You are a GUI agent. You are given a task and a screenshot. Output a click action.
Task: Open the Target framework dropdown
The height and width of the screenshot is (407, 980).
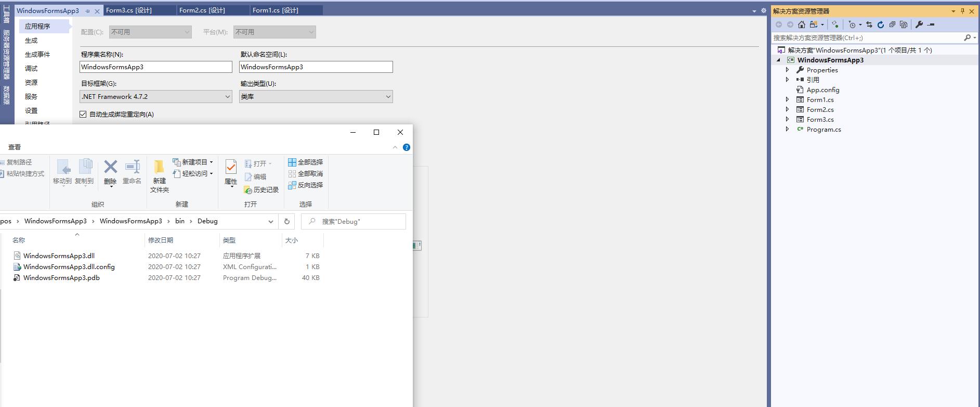tap(227, 96)
